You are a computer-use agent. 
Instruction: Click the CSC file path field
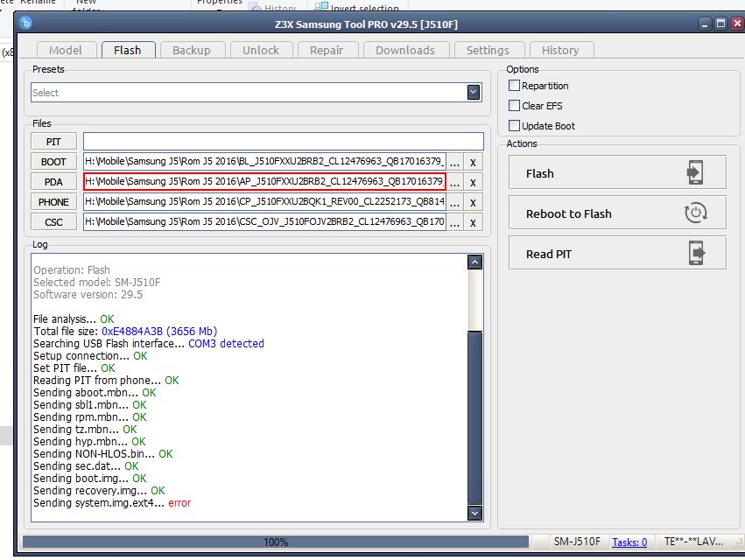tap(264, 221)
